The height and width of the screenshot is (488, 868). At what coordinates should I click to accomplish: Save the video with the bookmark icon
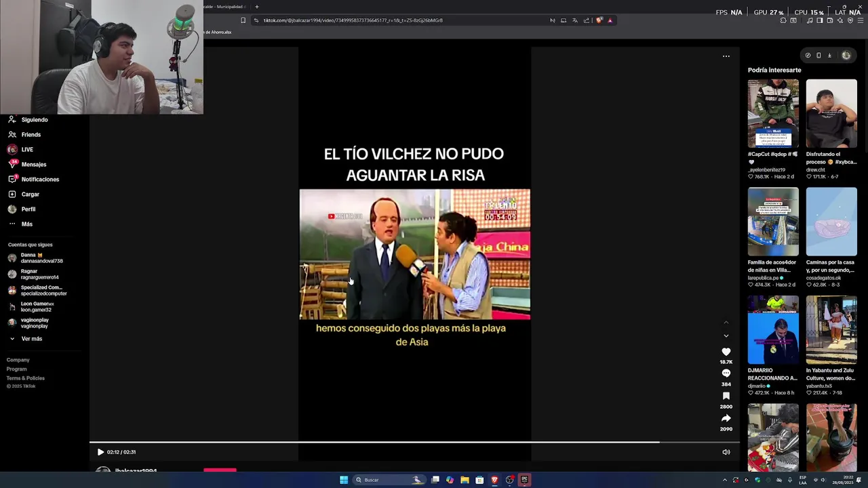(726, 396)
